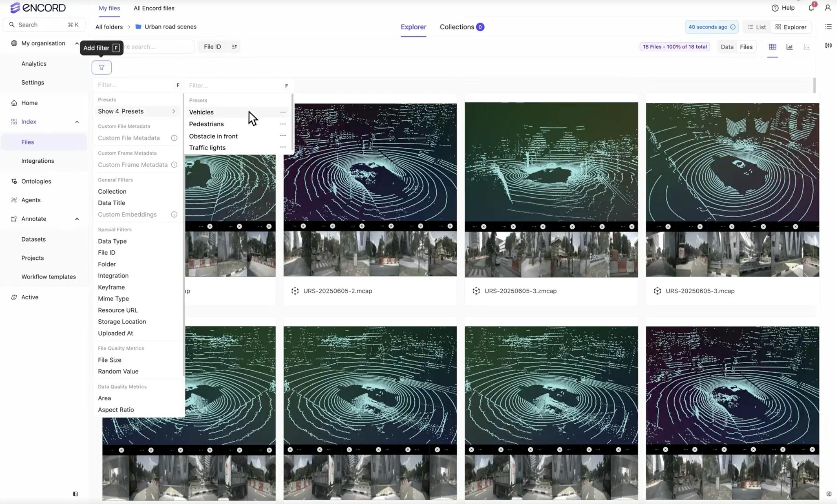
Task: Click info icon next to Custom File Metadata
Action: [174, 138]
